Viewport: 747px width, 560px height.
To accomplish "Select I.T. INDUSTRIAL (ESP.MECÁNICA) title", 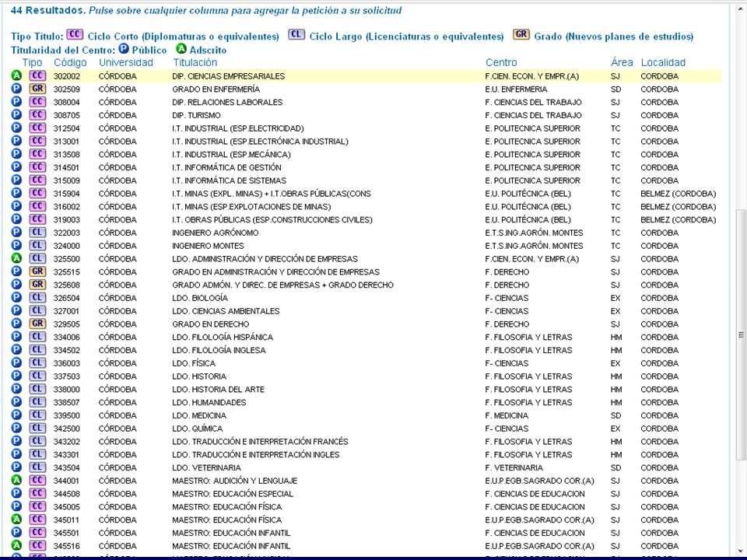I will 231,154.
